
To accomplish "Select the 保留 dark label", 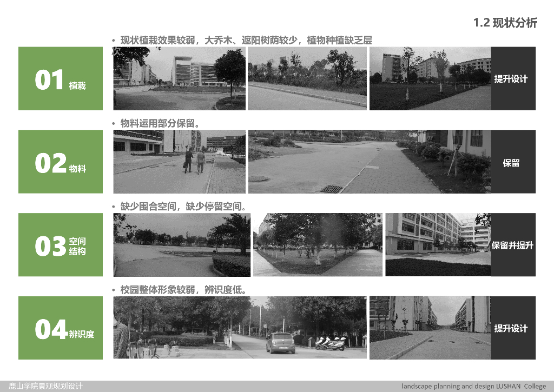I will coord(513,161).
